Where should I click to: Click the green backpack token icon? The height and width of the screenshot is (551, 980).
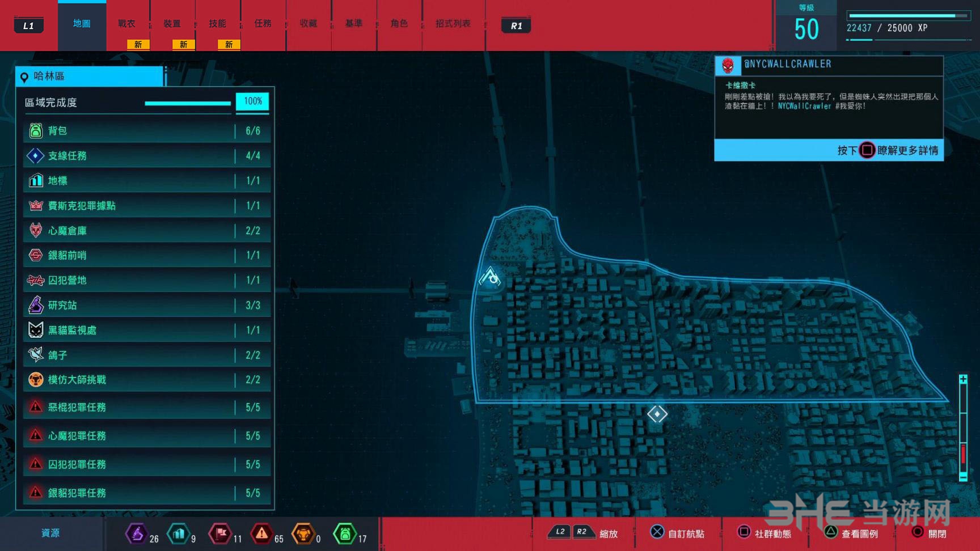345,533
